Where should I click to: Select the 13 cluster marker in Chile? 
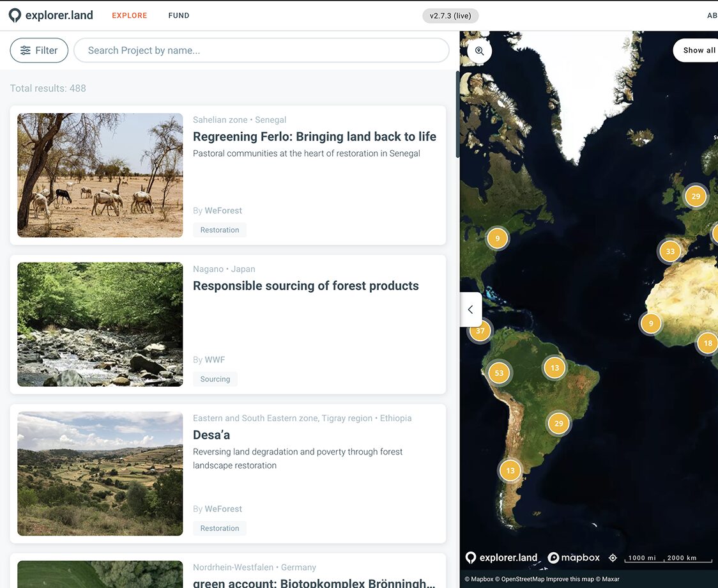tap(510, 470)
